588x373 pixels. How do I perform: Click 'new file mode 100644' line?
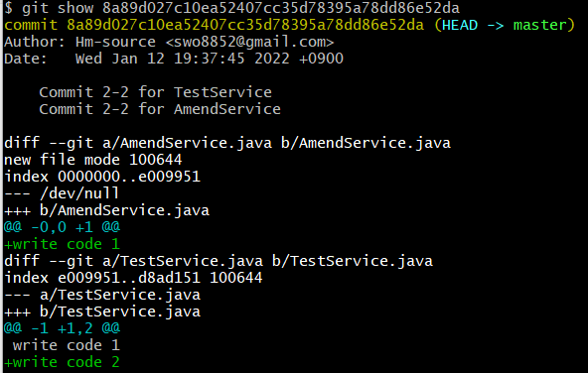(x=93, y=160)
